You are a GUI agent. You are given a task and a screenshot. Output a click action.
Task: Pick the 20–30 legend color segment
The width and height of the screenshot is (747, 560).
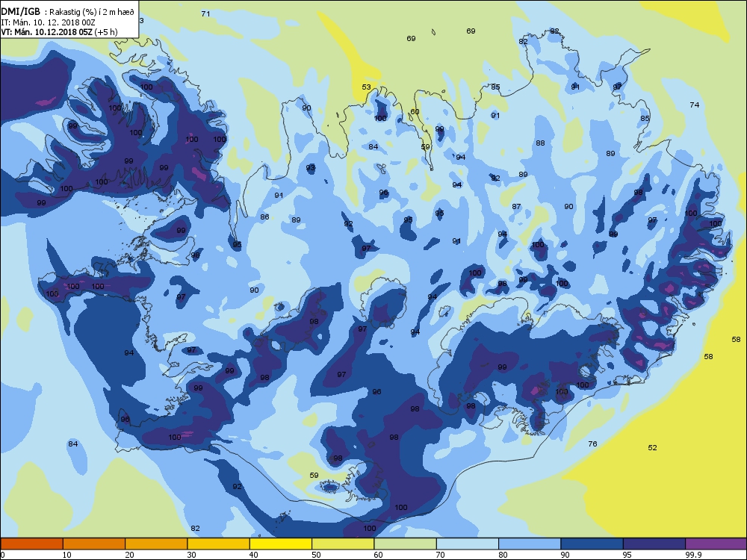point(156,544)
